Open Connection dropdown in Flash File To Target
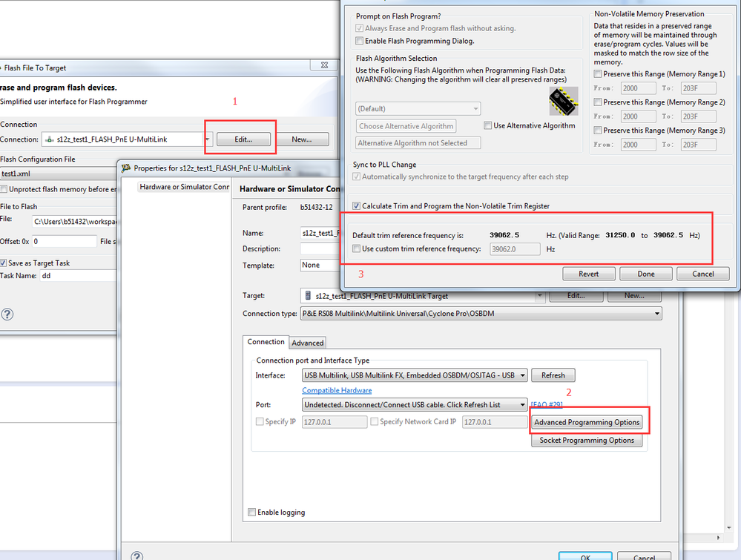This screenshot has width=741, height=560. pos(207,139)
